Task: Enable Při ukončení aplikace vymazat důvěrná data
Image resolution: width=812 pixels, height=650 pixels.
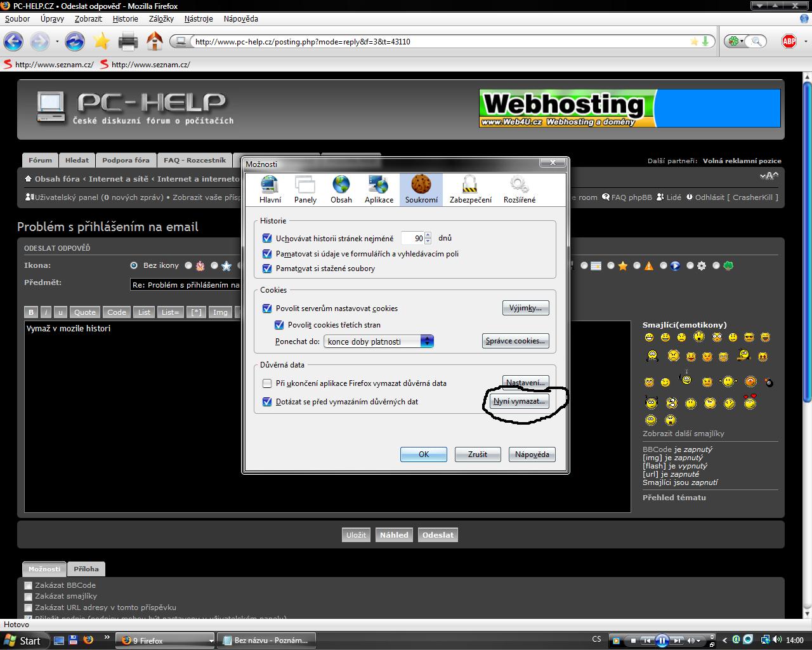Action: pos(267,383)
